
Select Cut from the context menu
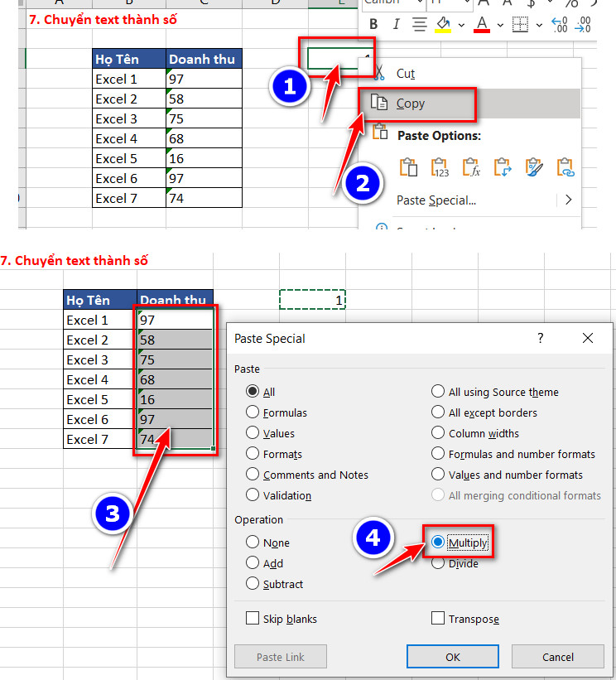click(x=405, y=74)
